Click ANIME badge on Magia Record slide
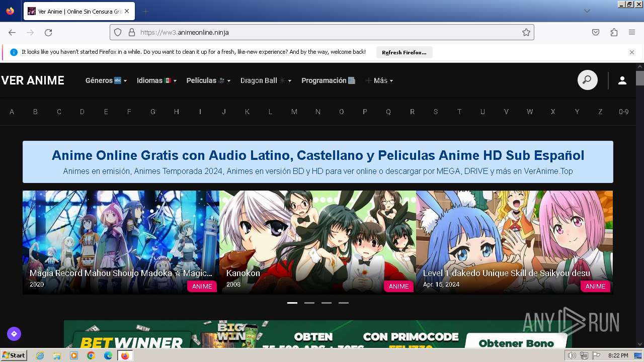The width and height of the screenshot is (644, 362). point(202,286)
